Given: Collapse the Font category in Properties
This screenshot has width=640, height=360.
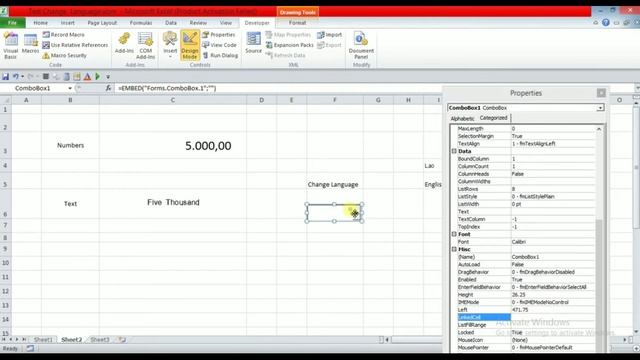Looking at the screenshot, I should pos(454,234).
